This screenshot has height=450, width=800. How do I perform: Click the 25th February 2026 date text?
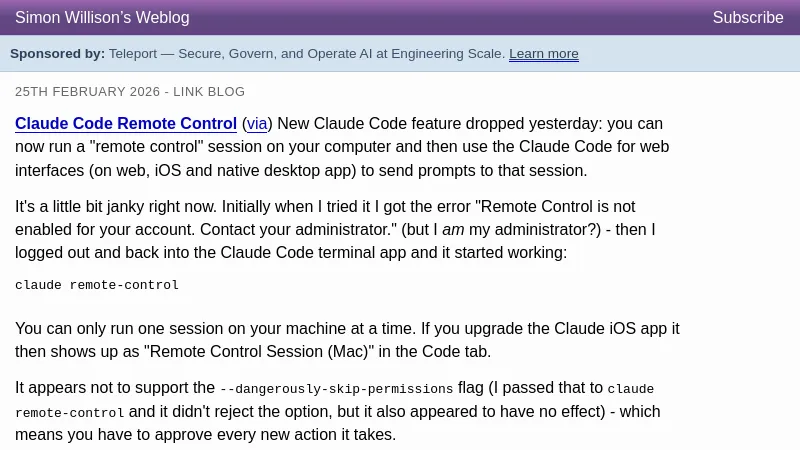coord(87,92)
